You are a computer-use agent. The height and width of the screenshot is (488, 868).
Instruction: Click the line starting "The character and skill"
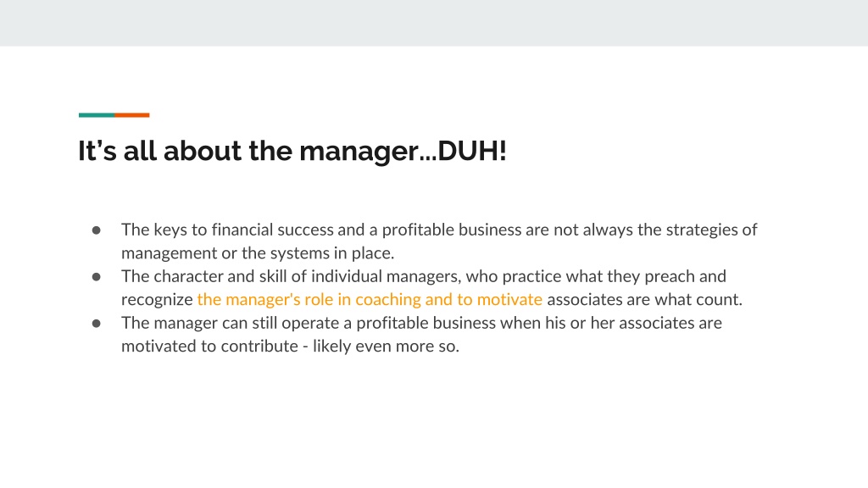[424, 276]
